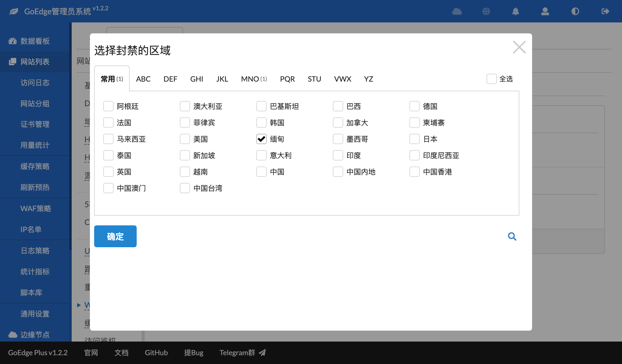
Task: Uncheck the 缅甸 checkbox
Action: (261, 139)
